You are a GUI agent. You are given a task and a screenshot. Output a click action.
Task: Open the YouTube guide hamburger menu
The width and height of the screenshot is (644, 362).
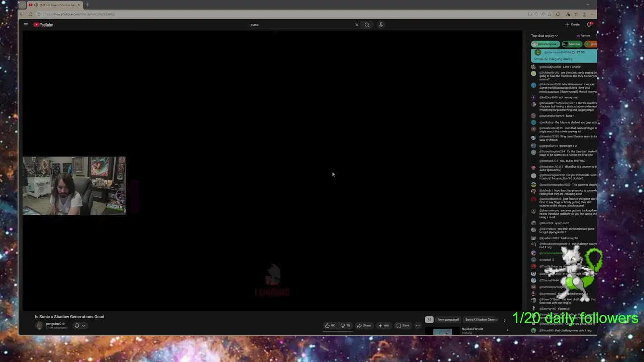click(x=26, y=25)
